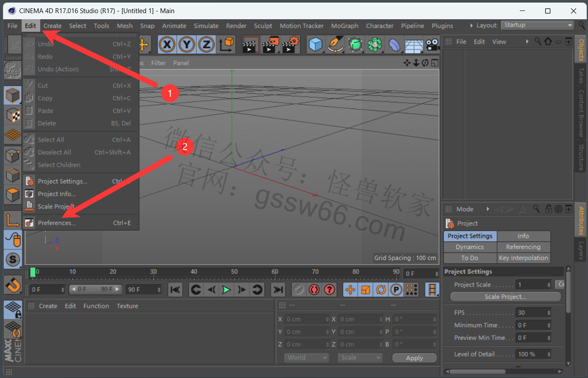
Task: Click Render Active View clapperboard icon
Action: point(251,45)
